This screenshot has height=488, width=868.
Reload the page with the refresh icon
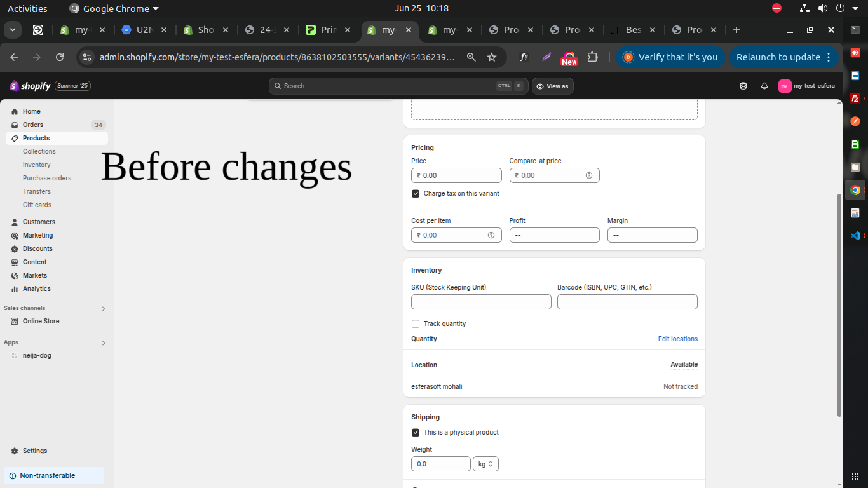[60, 57]
